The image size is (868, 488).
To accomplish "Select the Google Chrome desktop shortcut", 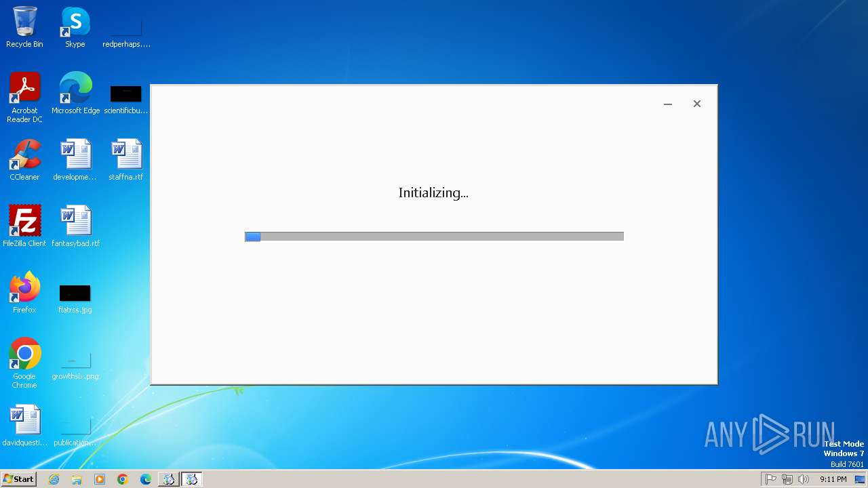I will pyautogui.click(x=24, y=363).
